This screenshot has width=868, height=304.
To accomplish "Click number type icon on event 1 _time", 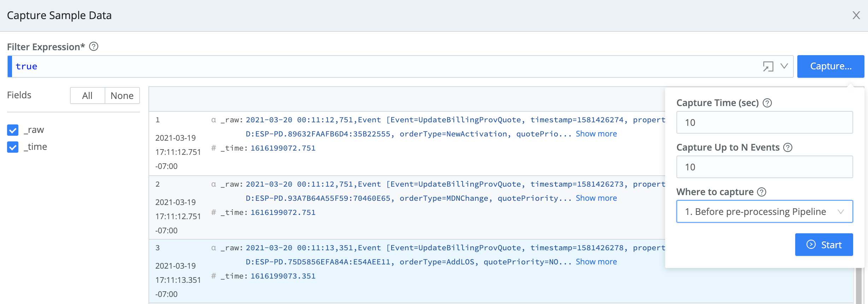I will click(213, 148).
